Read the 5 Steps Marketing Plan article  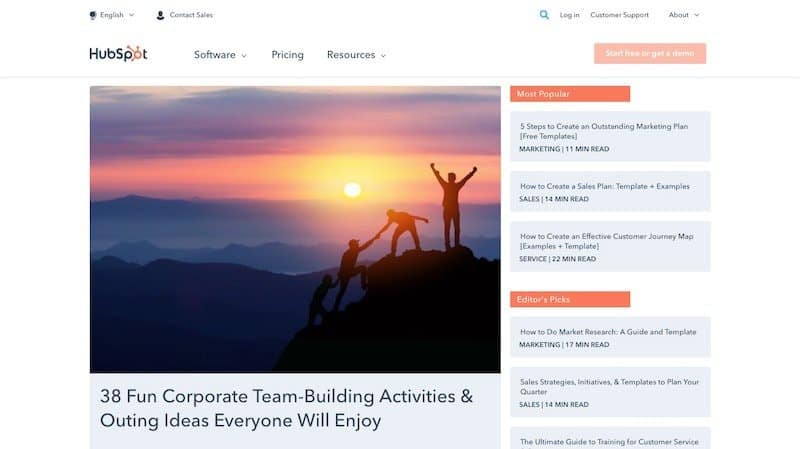click(604, 131)
